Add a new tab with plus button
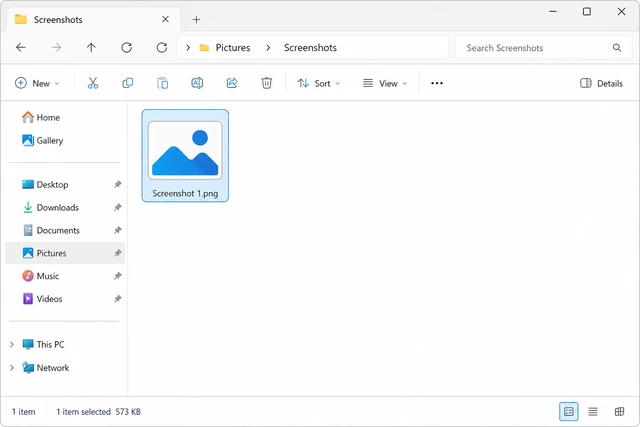Screen dimensions: 640x427 [196, 20]
